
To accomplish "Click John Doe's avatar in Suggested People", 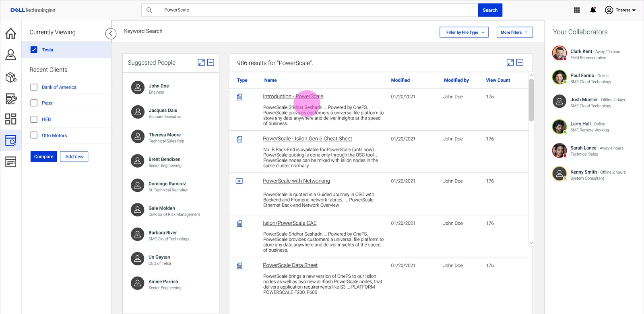I will pos(138,87).
